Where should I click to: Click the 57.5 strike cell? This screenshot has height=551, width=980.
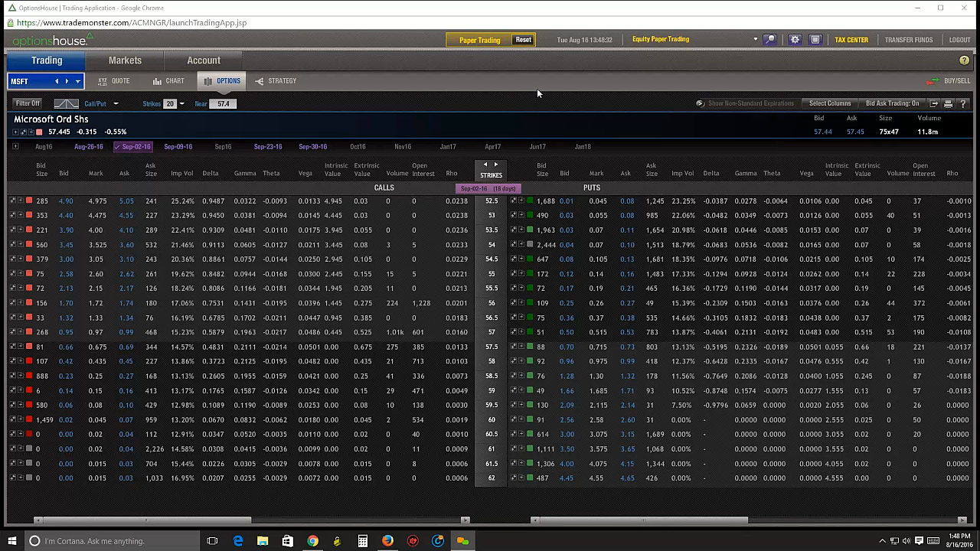pos(491,347)
